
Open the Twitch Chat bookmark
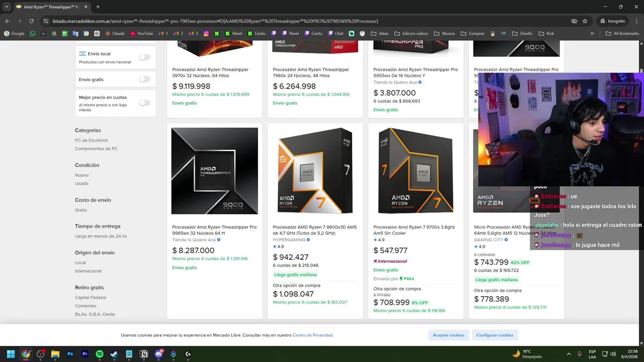click(336, 34)
